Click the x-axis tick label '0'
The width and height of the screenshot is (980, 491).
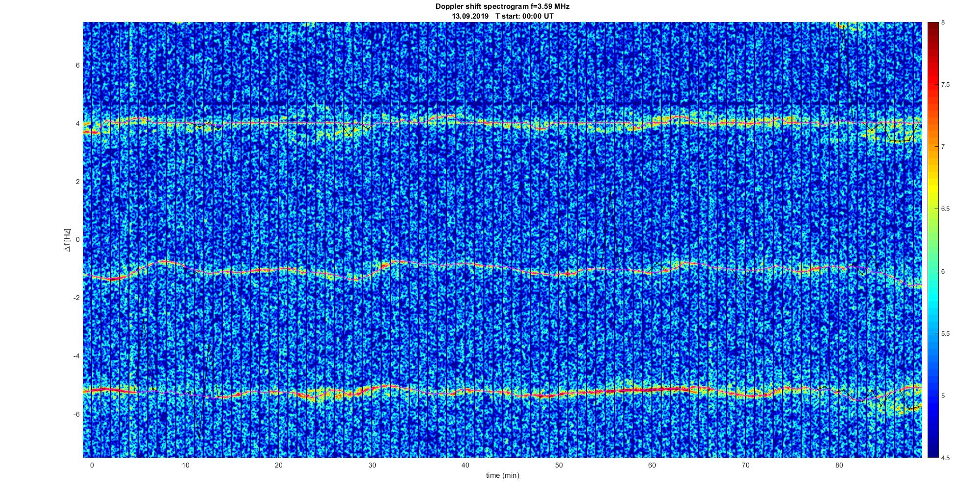(x=92, y=465)
